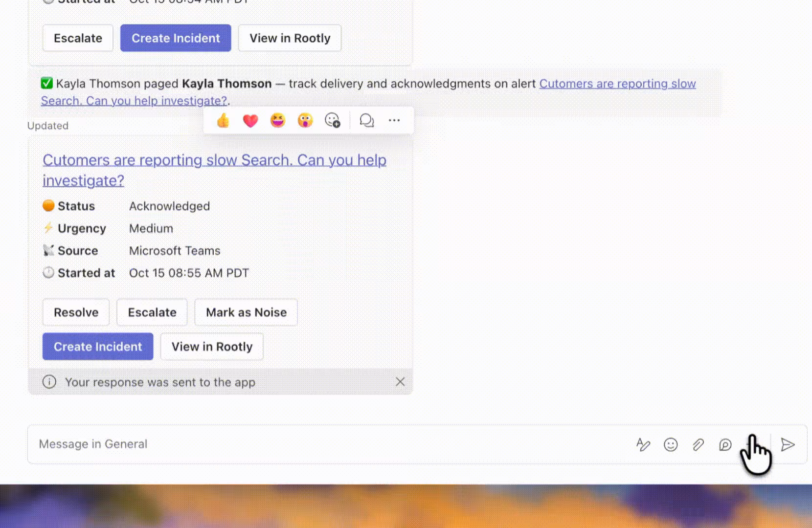Click the orange Status indicator icon
The image size is (812, 528).
48,206
